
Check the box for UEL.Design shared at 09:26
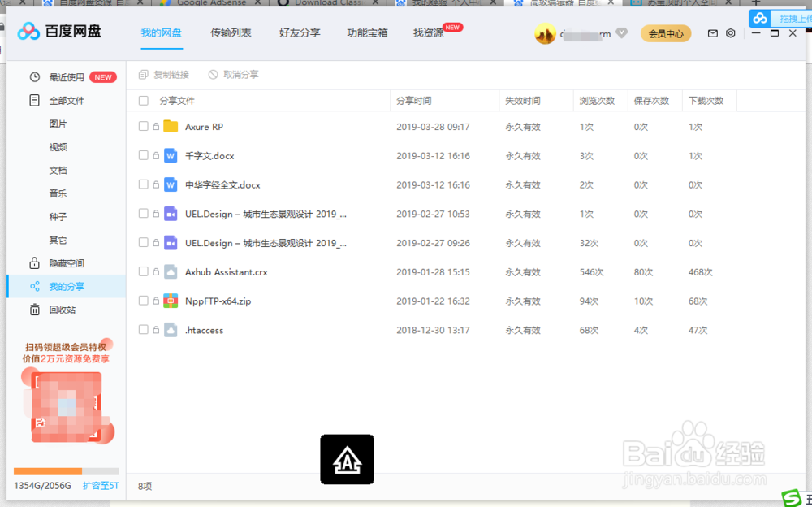[x=144, y=242]
